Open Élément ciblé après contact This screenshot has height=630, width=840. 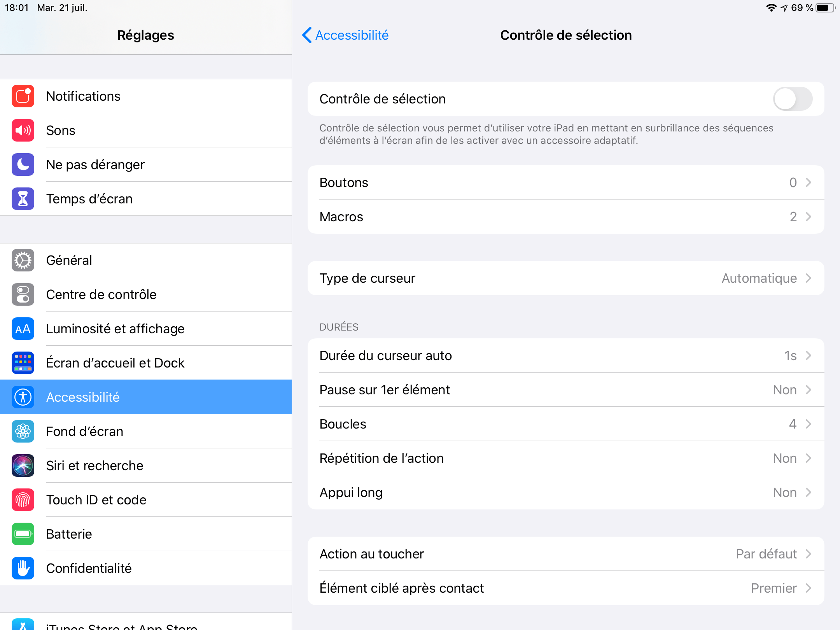click(x=566, y=588)
